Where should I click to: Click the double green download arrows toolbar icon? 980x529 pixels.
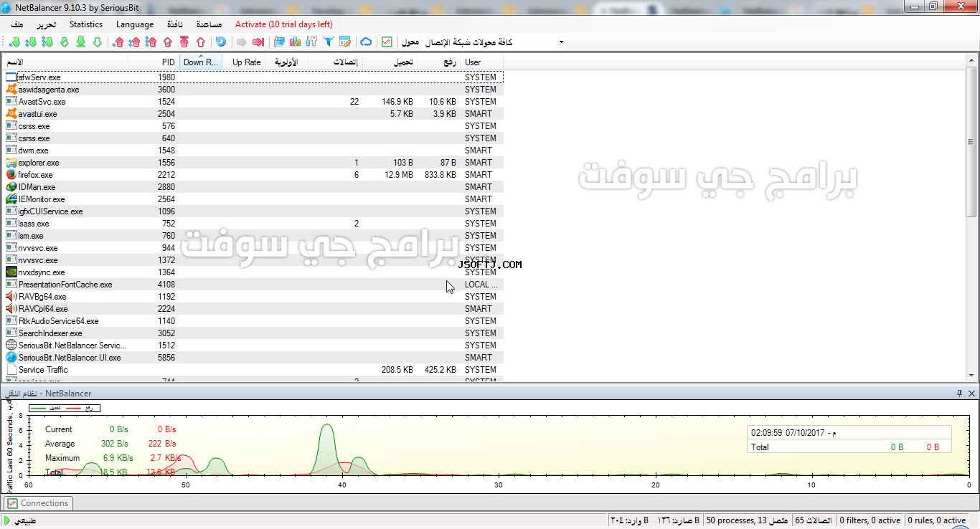31,42
